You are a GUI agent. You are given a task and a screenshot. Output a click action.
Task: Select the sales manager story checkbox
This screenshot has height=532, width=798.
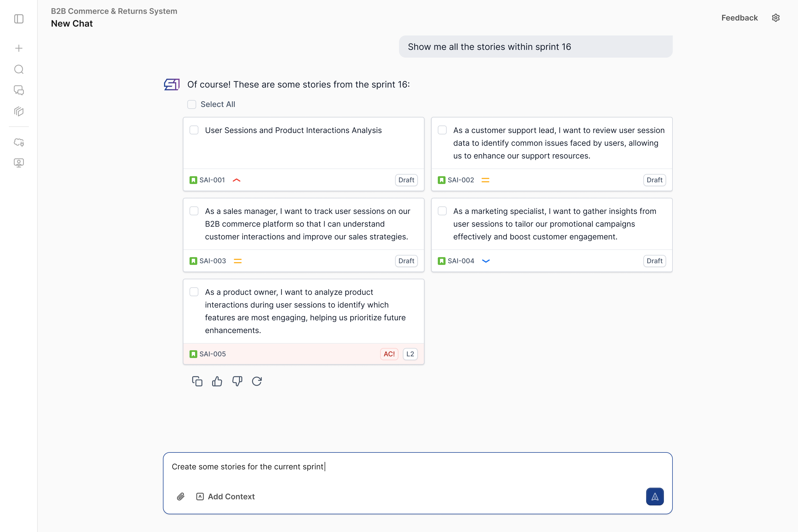coord(194,211)
